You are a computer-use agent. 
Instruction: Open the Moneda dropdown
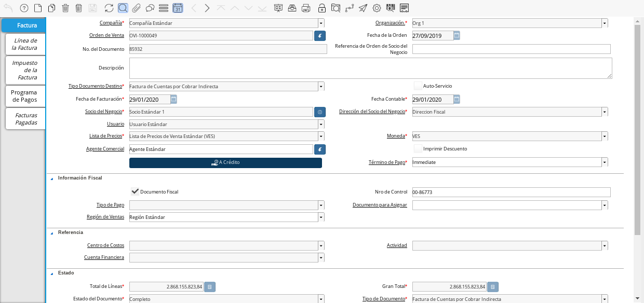(605, 136)
